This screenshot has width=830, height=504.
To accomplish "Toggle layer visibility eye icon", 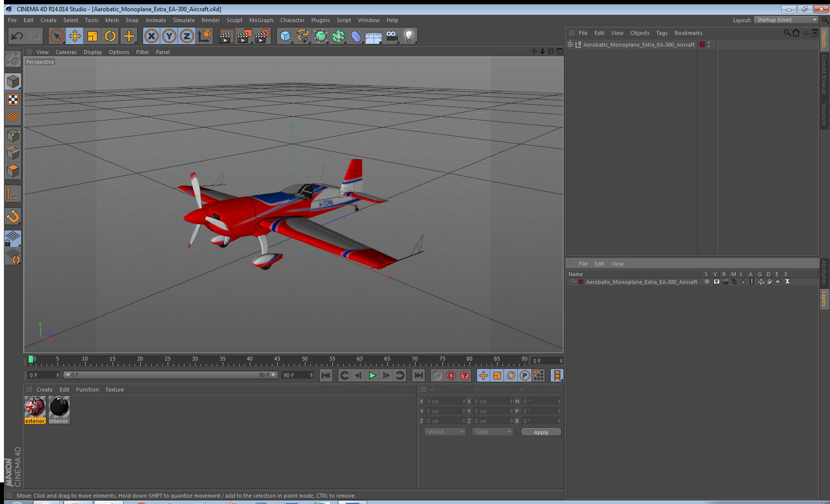I will pyautogui.click(x=716, y=281).
